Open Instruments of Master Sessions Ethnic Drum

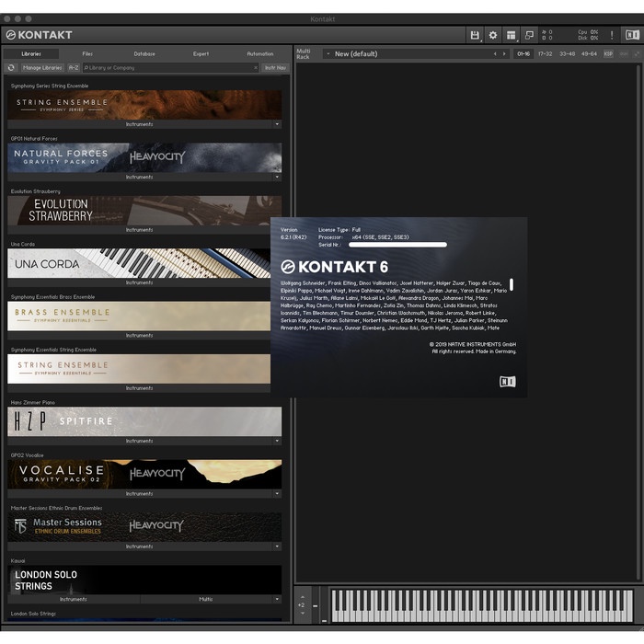tap(140, 546)
